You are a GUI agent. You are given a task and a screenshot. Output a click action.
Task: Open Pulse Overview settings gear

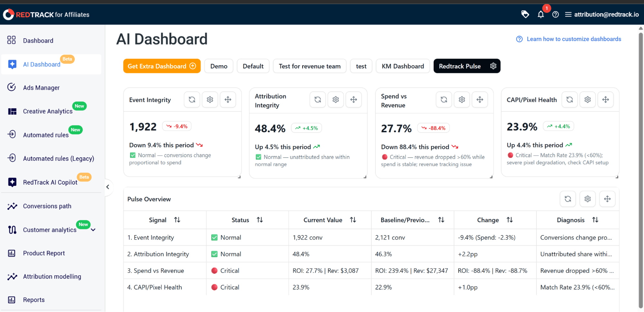point(588,199)
